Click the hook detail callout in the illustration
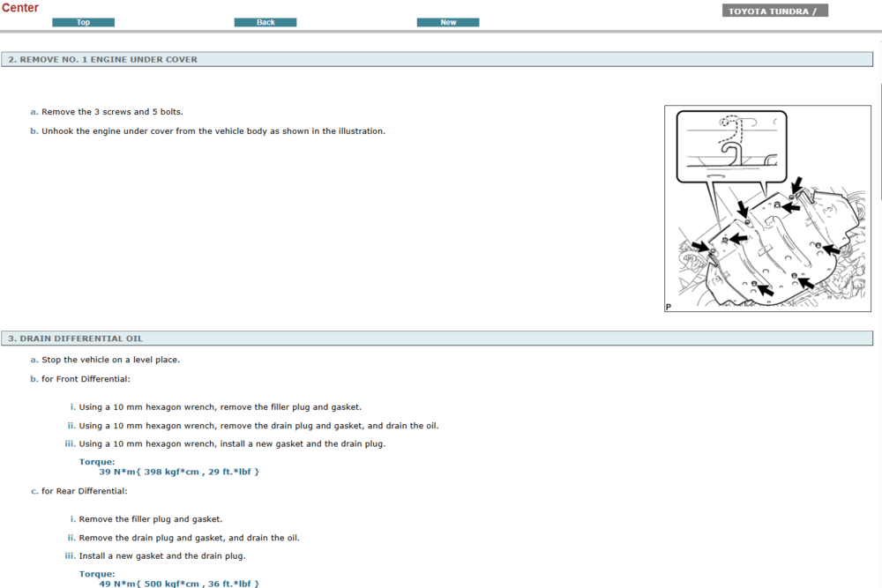This screenshot has width=882, height=588. click(x=731, y=145)
